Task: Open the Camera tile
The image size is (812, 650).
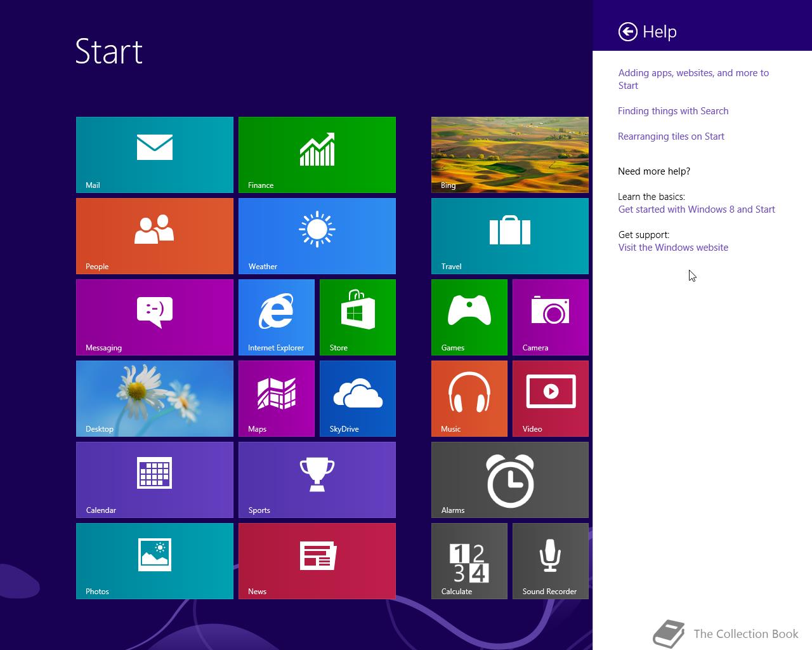Action: (x=551, y=317)
